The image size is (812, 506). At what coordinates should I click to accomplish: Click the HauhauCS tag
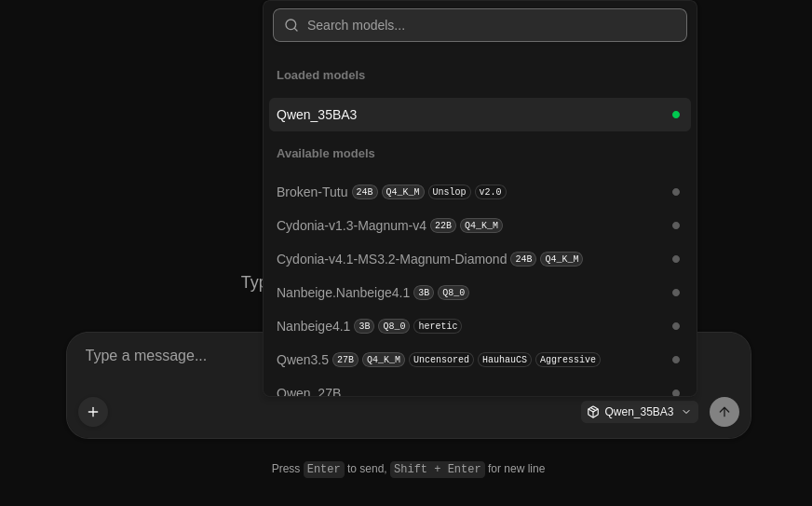click(505, 360)
